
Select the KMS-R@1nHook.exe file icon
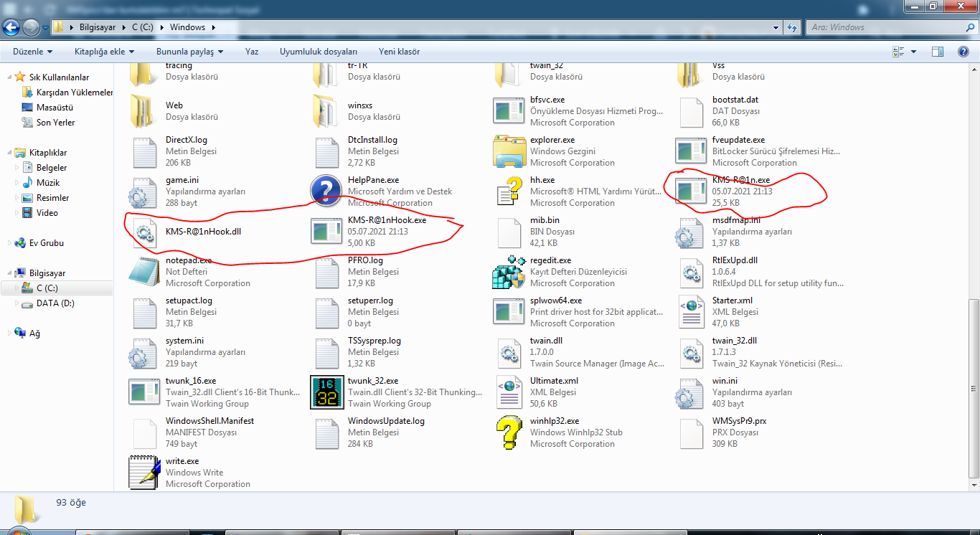pos(326,232)
